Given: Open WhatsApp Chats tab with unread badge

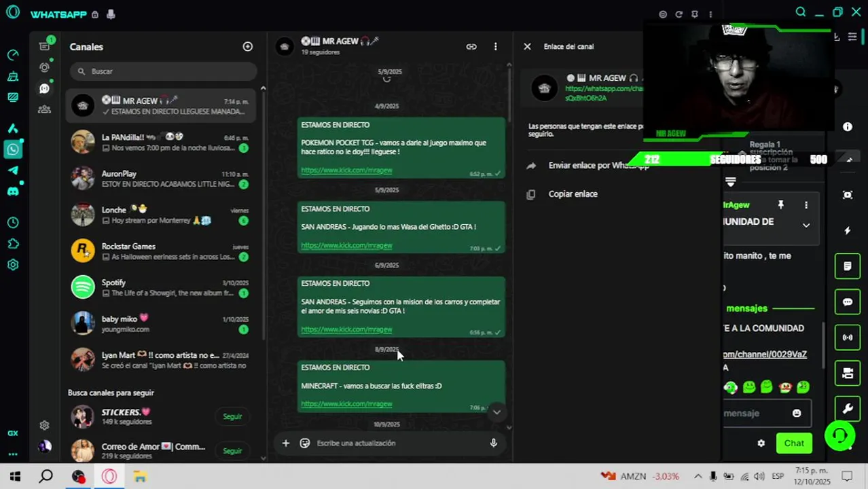Looking at the screenshot, I should pos(45,46).
